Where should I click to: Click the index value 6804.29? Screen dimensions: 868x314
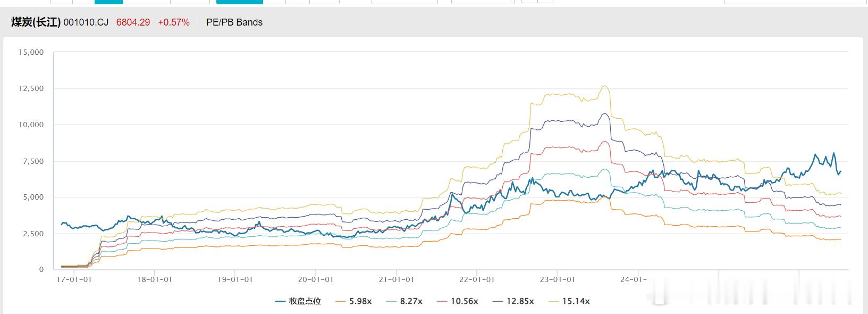pos(133,22)
